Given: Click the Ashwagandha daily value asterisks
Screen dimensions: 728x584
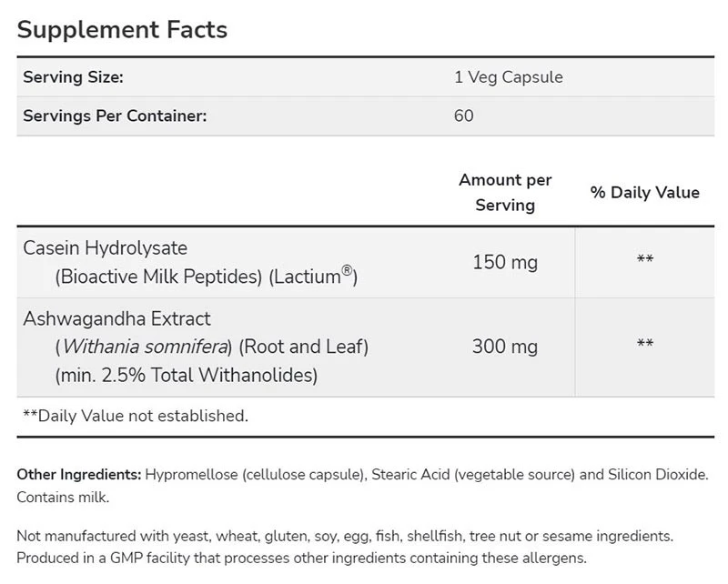Looking at the screenshot, I should point(644,345).
